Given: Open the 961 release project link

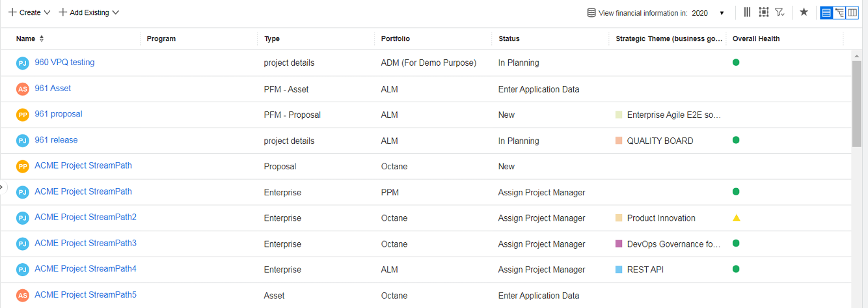Looking at the screenshot, I should [x=56, y=140].
